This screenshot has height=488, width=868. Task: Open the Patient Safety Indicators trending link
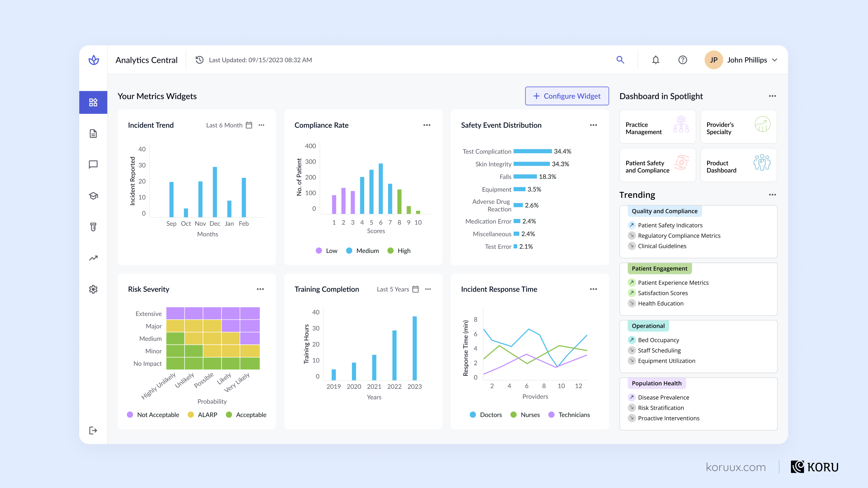[670, 225]
